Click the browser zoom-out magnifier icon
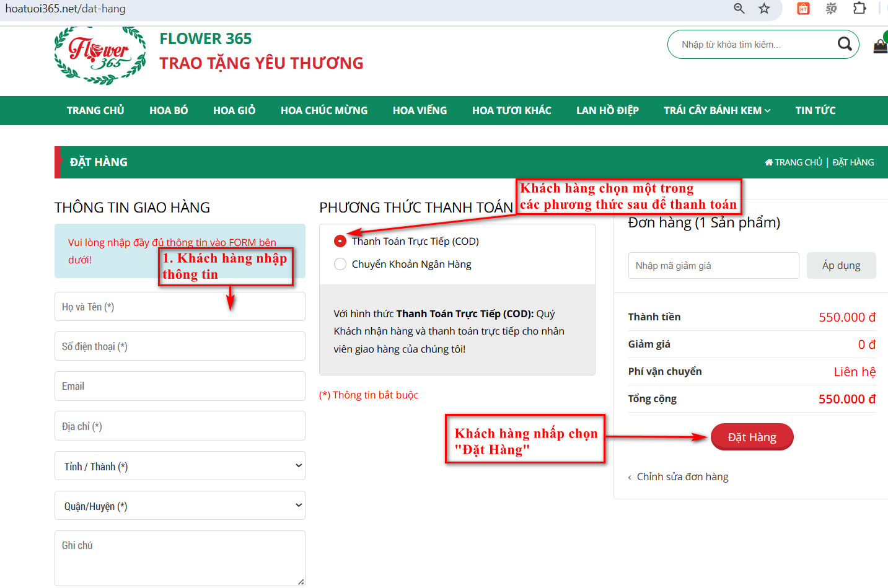This screenshot has height=588, width=888. [x=739, y=8]
